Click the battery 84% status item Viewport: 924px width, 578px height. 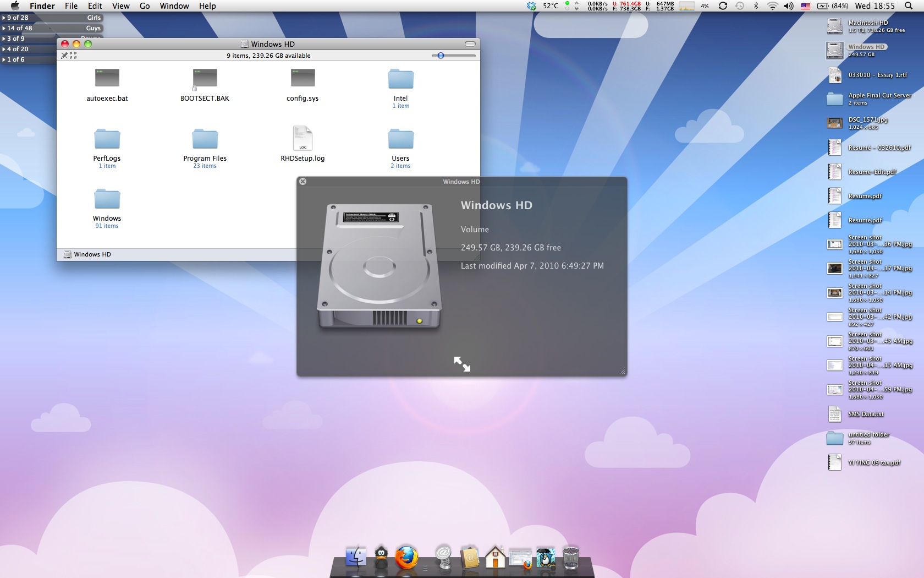[x=833, y=6]
